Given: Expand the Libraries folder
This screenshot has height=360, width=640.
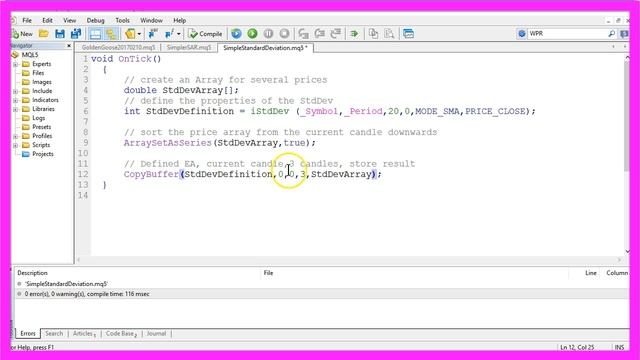Looking at the screenshot, I should coord(16,109).
